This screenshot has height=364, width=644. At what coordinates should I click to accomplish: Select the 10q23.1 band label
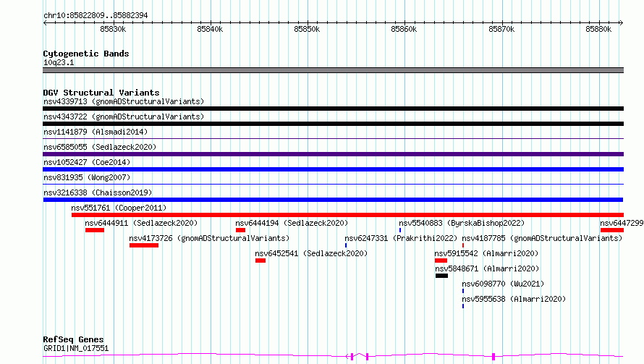[x=59, y=62]
